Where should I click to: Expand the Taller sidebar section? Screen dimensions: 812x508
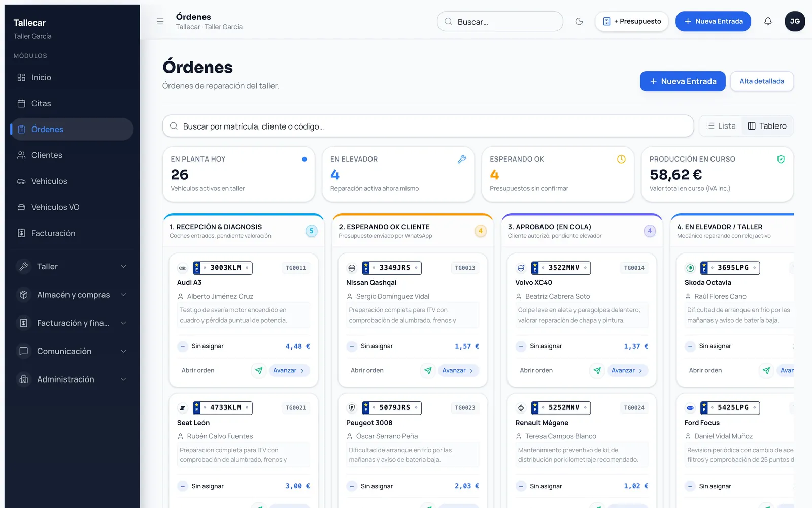[72, 266]
